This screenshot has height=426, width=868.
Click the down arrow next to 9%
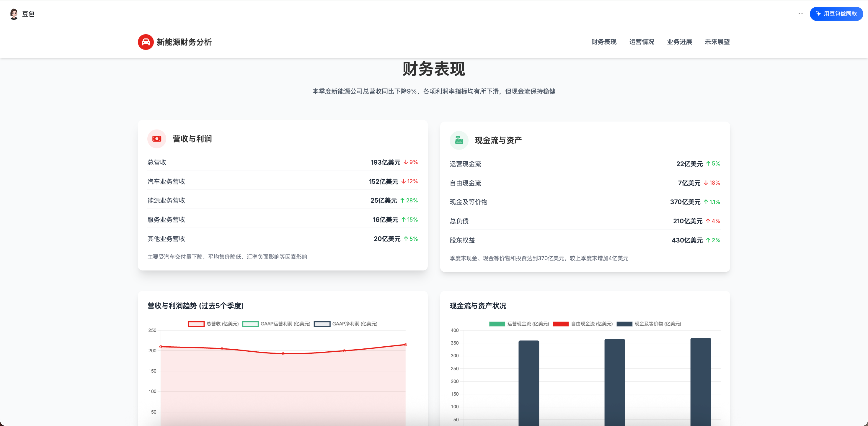tap(406, 162)
